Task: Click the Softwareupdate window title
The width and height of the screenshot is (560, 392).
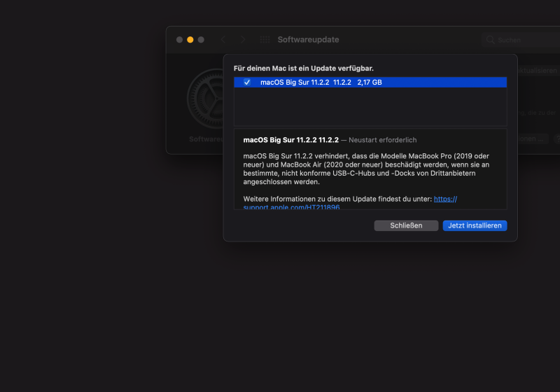Action: [308, 40]
